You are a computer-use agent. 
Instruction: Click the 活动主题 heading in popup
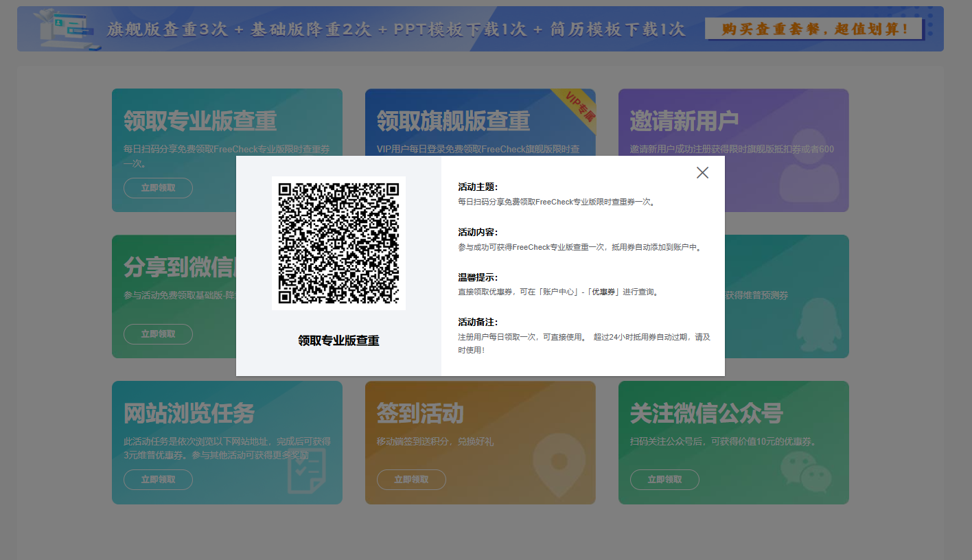pyautogui.click(x=478, y=187)
